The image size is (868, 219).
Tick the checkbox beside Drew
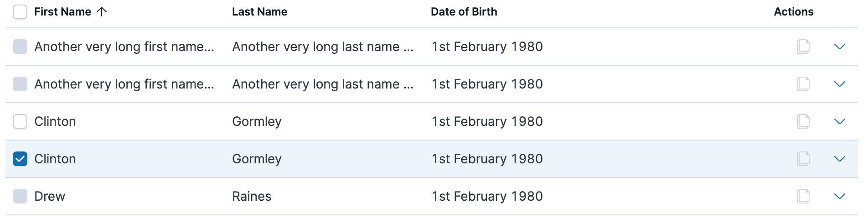pyautogui.click(x=20, y=196)
